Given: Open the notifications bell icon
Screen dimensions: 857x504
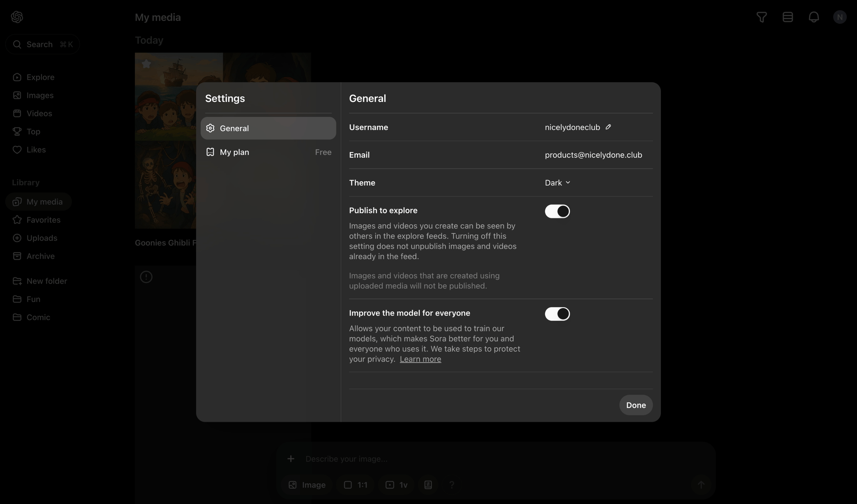Looking at the screenshot, I should tap(814, 17).
